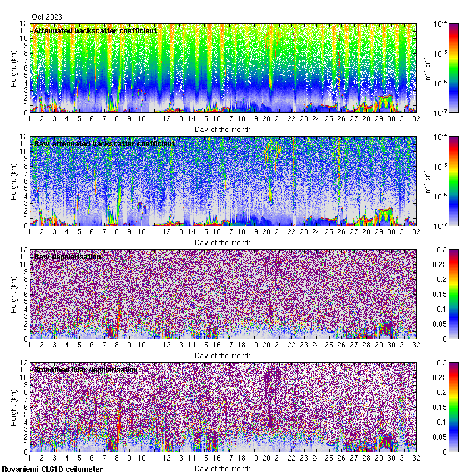The image size is (464, 476).
Task: Select the "Attenuated backscatter coefficient" plot title
Action: [x=95, y=30]
